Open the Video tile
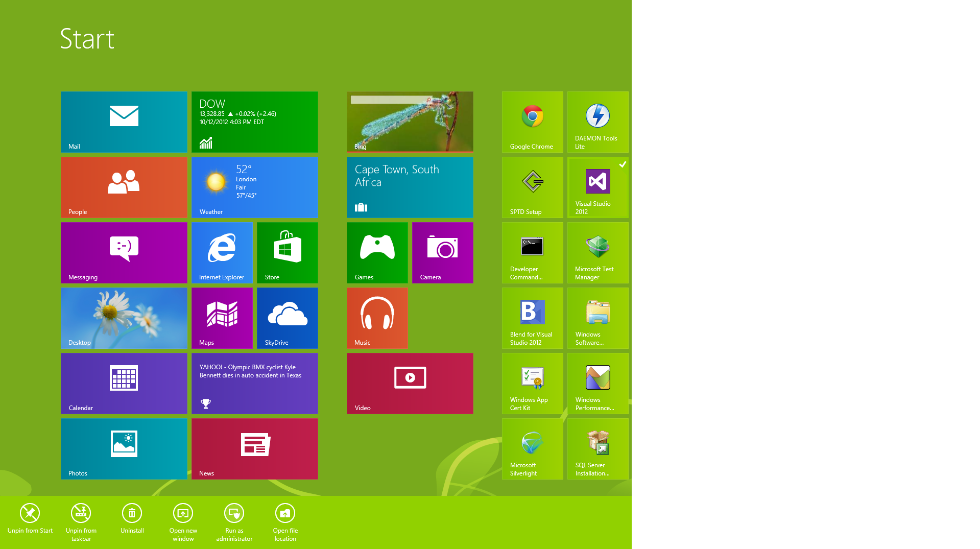The image size is (980, 549). 410,384
